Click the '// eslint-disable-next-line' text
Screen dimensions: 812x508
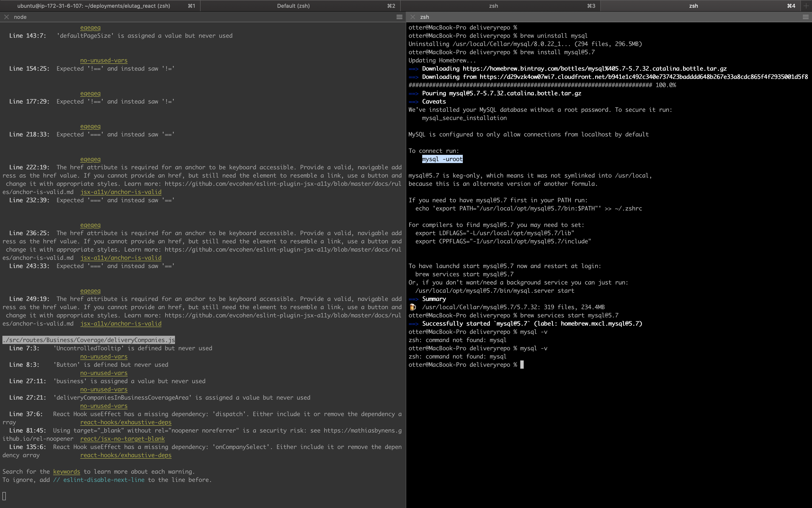point(99,480)
